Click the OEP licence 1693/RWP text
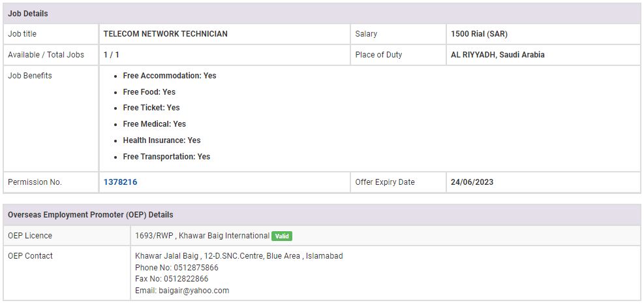 click(155, 236)
